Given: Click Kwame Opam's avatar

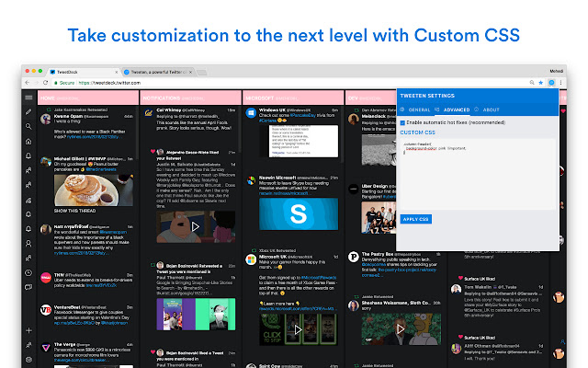Looking at the screenshot, I should coord(46,119).
